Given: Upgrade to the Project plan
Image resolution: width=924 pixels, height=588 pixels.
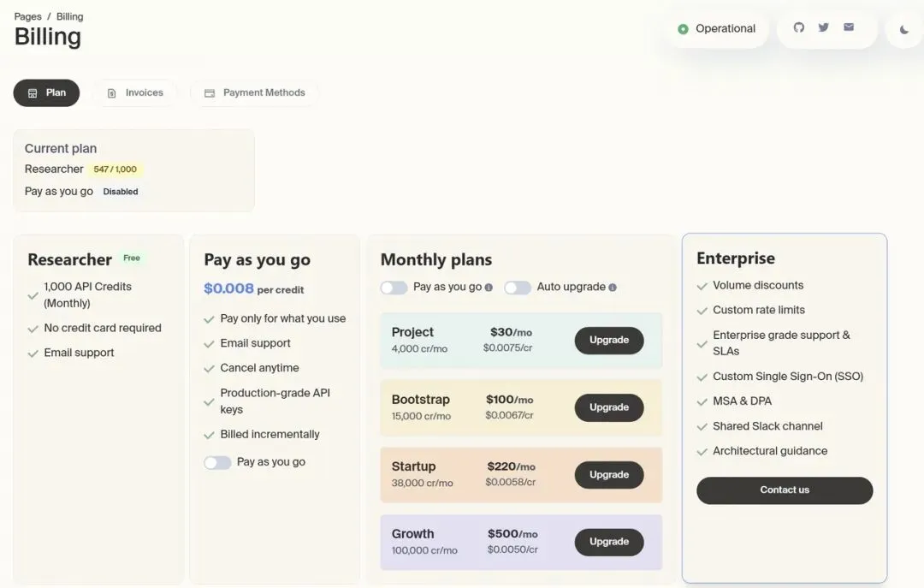Looking at the screenshot, I should click(608, 340).
